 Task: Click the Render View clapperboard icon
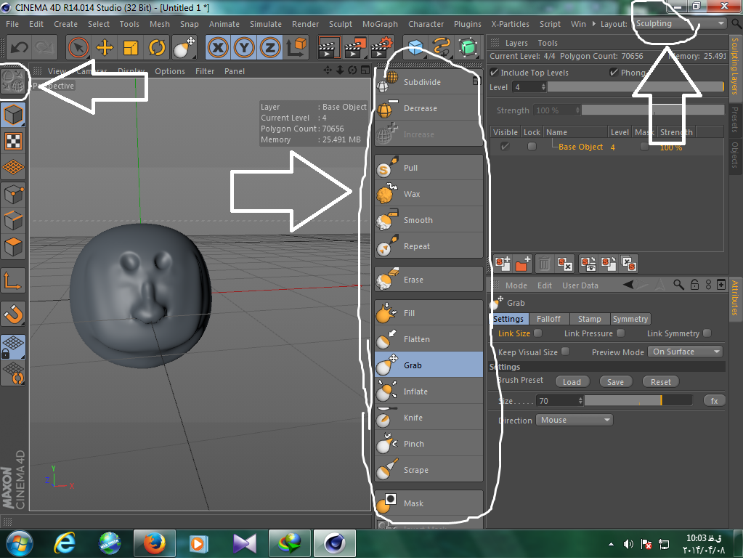tap(328, 47)
